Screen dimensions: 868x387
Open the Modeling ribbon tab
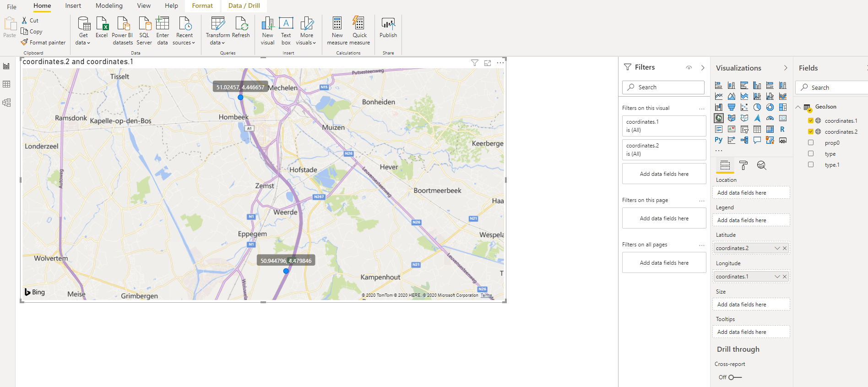[109, 6]
